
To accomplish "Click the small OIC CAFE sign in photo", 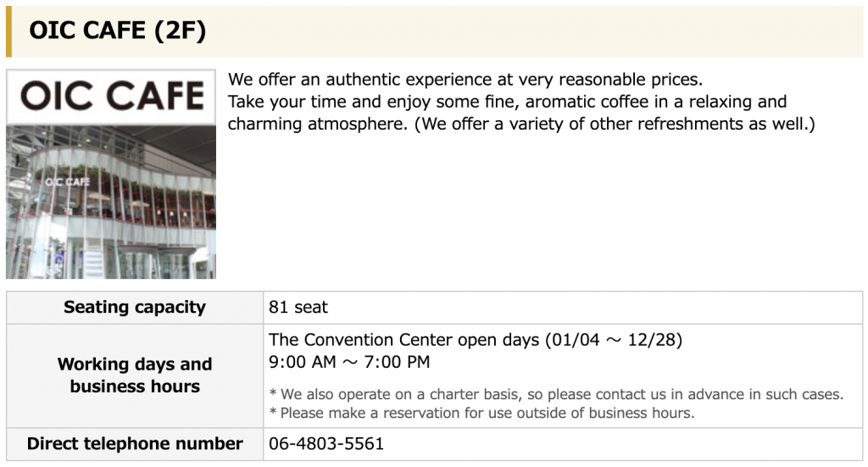I will coord(67,182).
